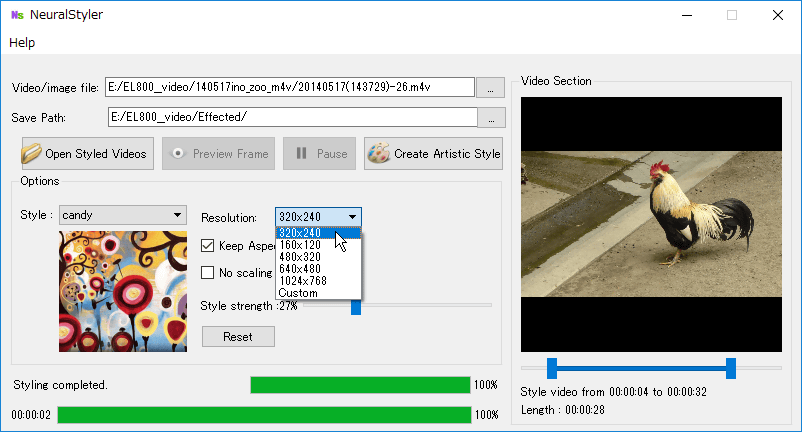Click the Save Path text field
Image resolution: width=802 pixels, height=432 pixels.
(290, 117)
